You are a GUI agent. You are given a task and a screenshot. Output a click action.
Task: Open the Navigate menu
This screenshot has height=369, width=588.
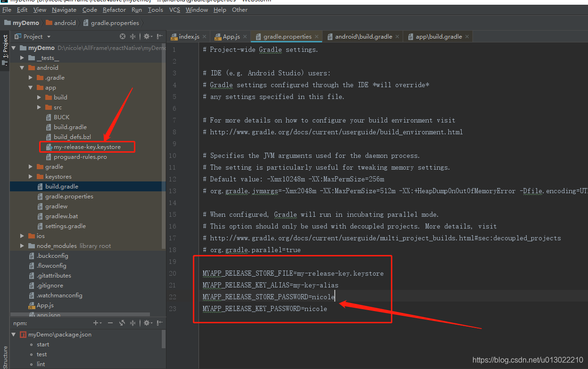64,9
